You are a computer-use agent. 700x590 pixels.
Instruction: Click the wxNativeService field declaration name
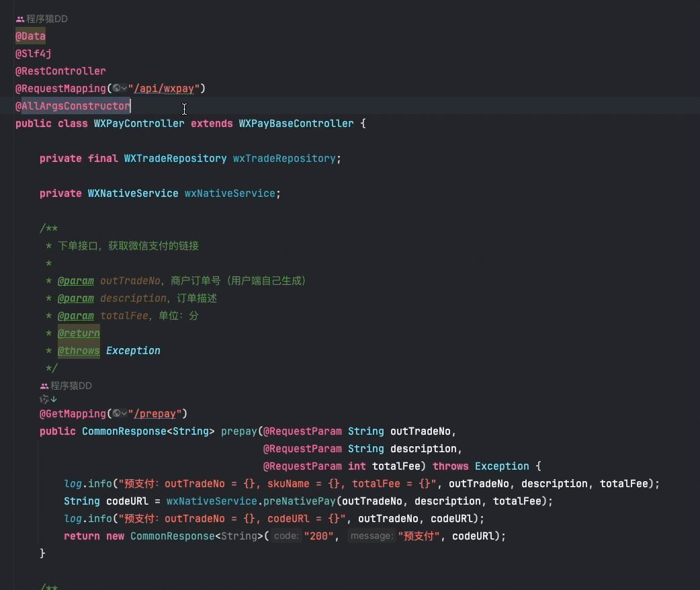tap(230, 194)
